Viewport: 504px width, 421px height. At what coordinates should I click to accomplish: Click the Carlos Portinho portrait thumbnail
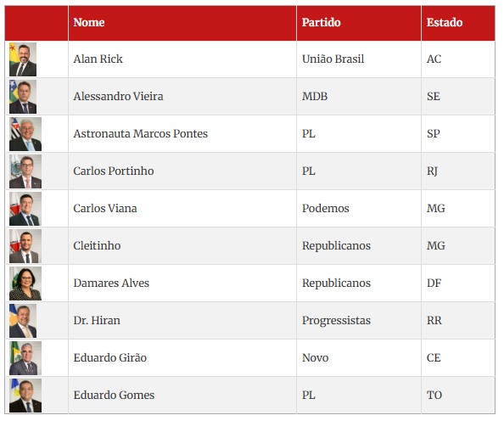click(x=25, y=171)
